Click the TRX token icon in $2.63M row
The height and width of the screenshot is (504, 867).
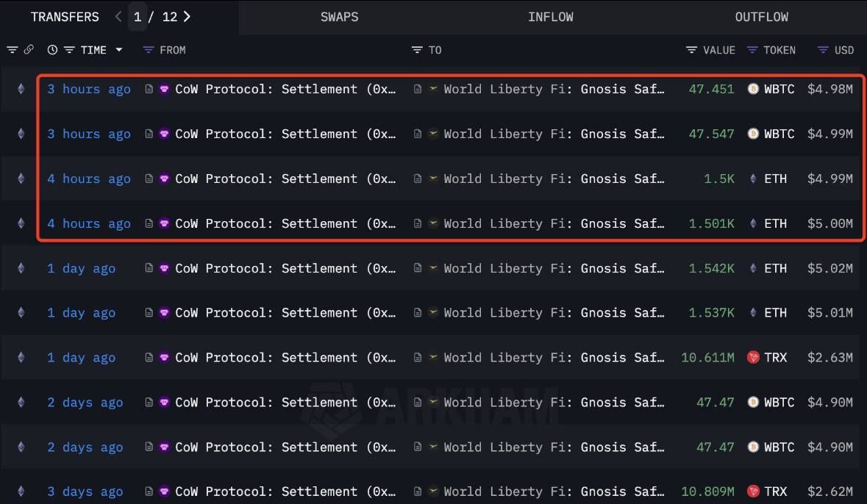click(753, 357)
